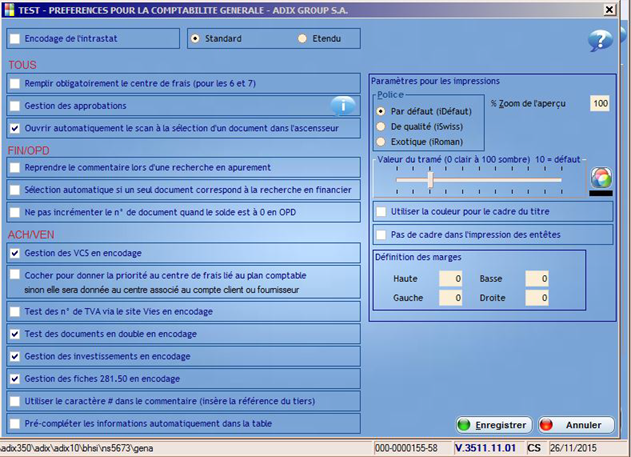The height and width of the screenshot is (457, 631).
Task: Click the application icon in title bar
Action: (x=10, y=8)
